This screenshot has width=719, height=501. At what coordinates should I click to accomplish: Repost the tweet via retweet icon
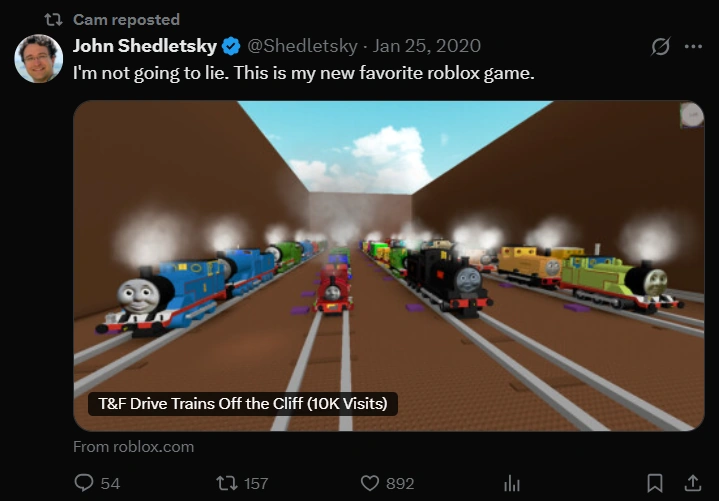pos(227,483)
